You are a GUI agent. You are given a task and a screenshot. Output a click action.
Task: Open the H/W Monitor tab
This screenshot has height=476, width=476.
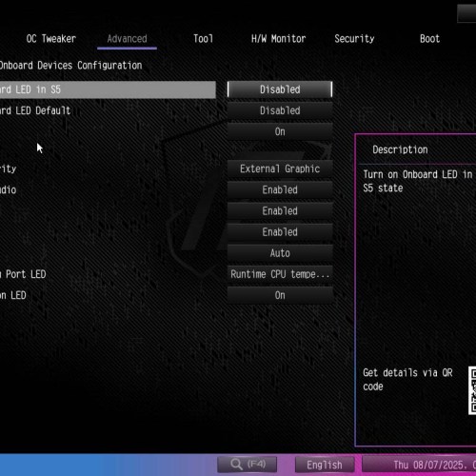pyautogui.click(x=278, y=39)
